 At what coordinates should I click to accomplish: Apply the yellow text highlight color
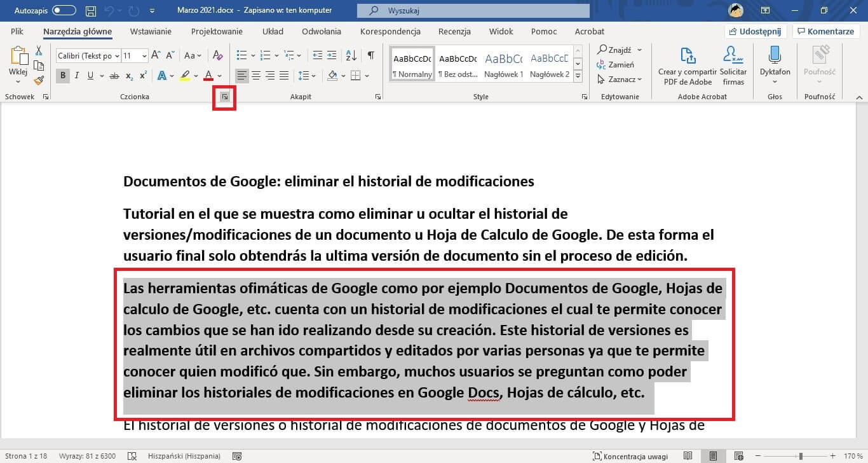pos(185,76)
